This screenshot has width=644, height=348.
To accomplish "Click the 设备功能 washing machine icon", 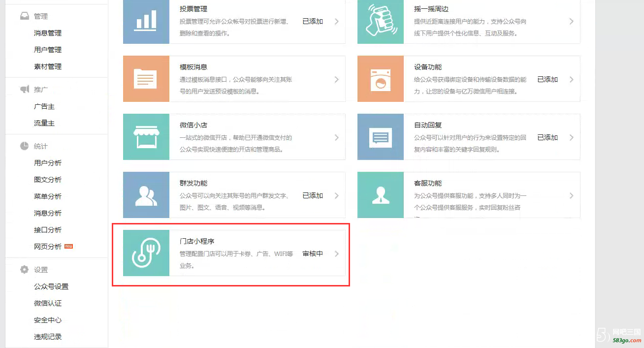I will tap(381, 79).
